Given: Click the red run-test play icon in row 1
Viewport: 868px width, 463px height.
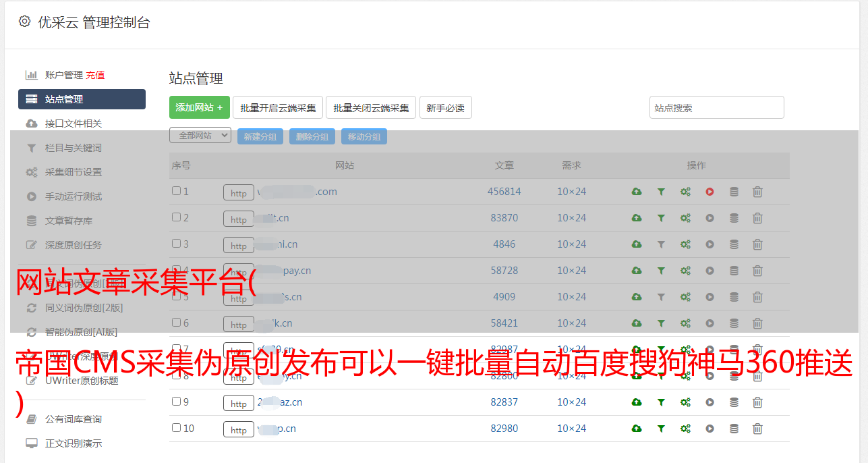Looking at the screenshot, I should click(x=710, y=192).
